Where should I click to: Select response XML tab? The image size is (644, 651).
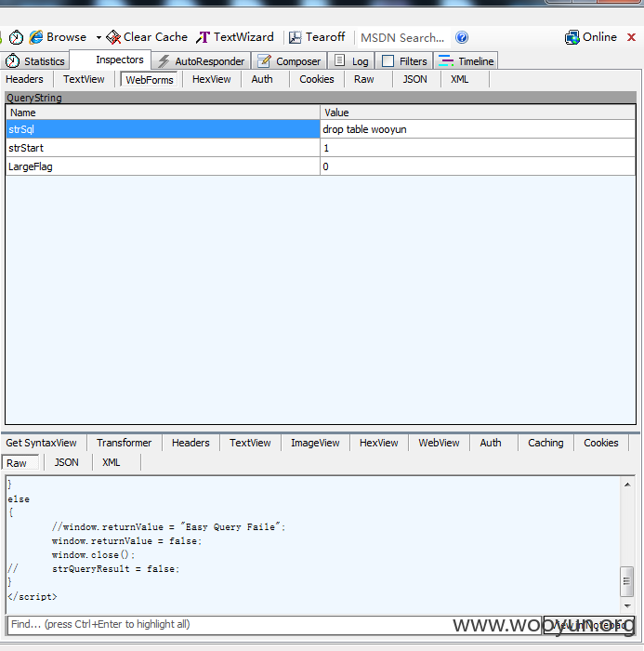click(x=112, y=462)
